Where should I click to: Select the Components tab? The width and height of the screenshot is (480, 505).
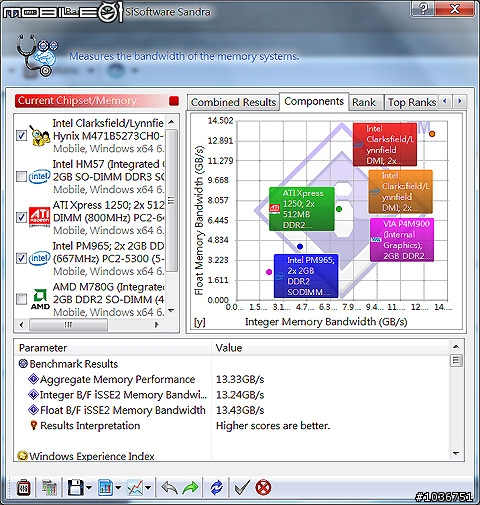tap(314, 101)
